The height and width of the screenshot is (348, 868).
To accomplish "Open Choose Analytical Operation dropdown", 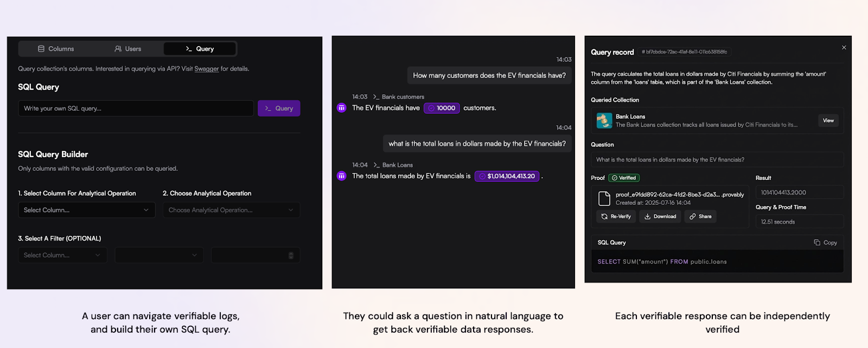I will (x=231, y=210).
